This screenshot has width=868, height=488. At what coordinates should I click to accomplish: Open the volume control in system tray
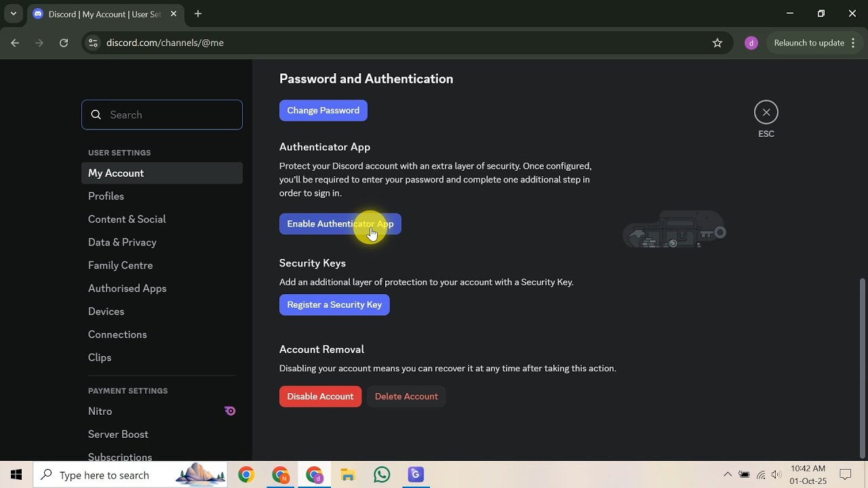pos(776,474)
